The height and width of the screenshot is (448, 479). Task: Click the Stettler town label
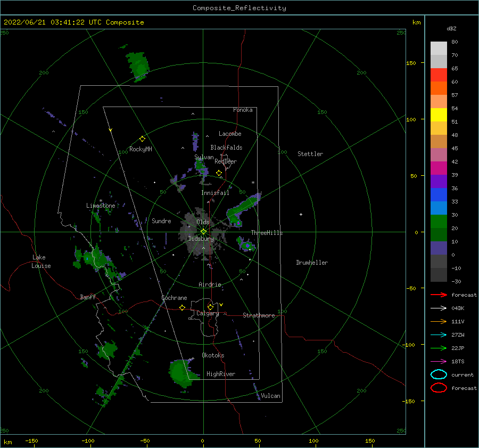(x=310, y=154)
